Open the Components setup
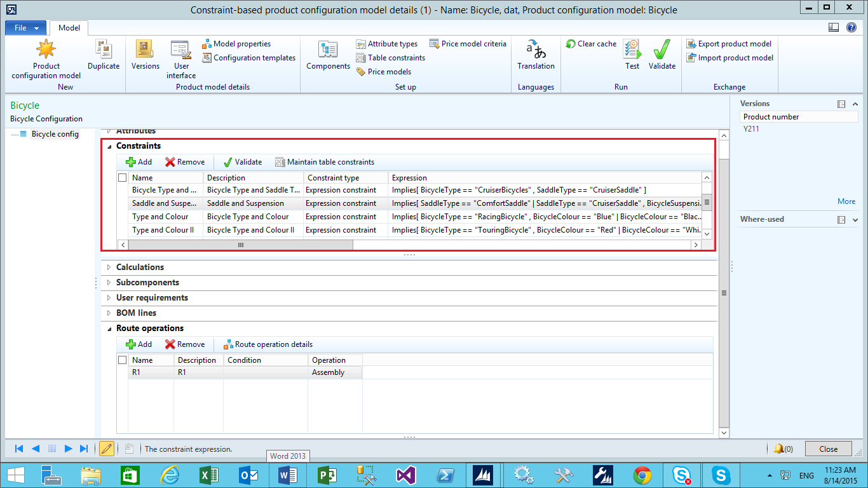The width and height of the screenshot is (868, 488). pyautogui.click(x=328, y=55)
